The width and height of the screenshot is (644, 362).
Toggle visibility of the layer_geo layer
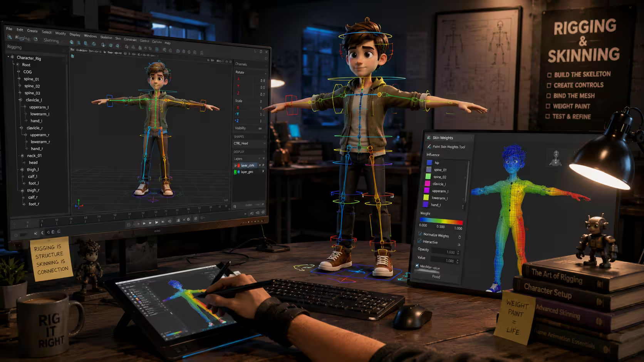(x=235, y=172)
